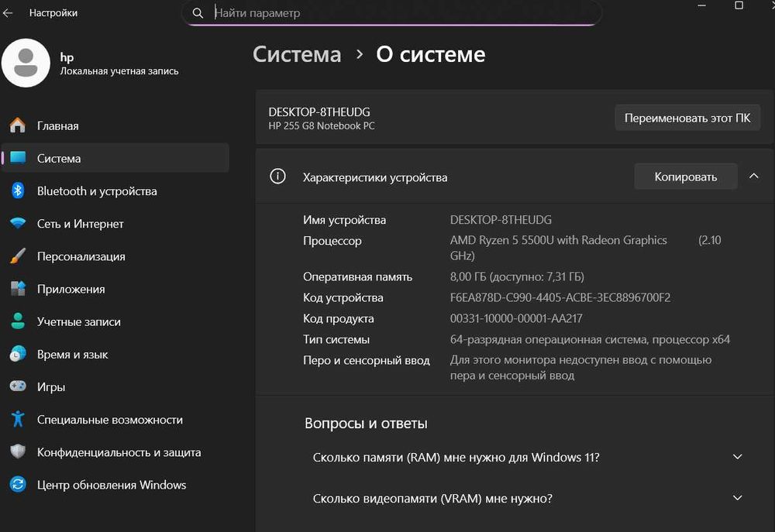Go back to Система breadcrumb
Viewport: 775px width, 532px height.
click(x=297, y=55)
